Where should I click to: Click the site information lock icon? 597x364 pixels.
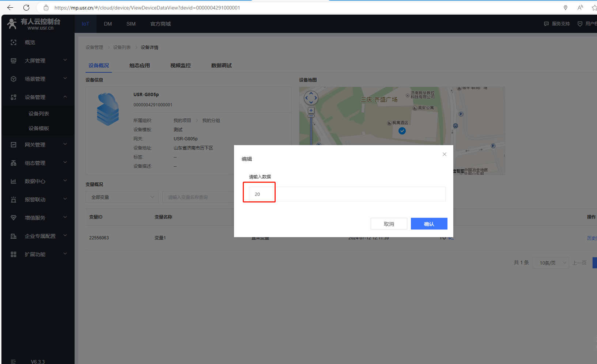tap(46, 8)
